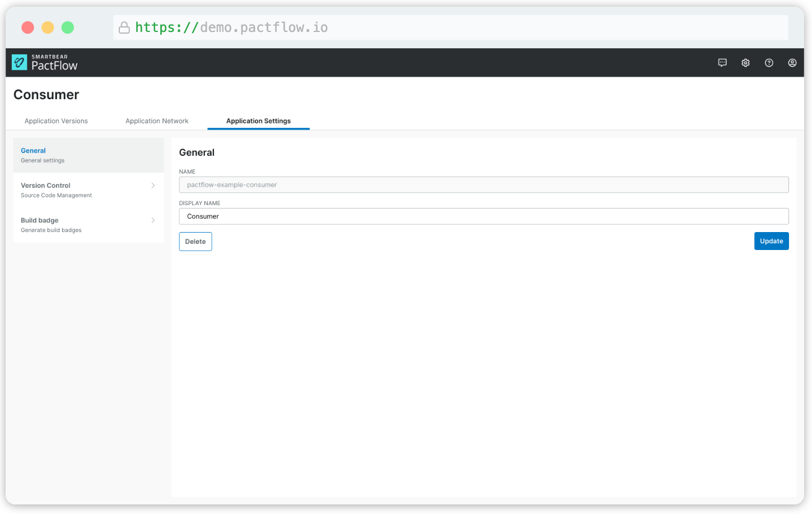Select the Application Settings tab
812x514 pixels.
[x=259, y=121]
